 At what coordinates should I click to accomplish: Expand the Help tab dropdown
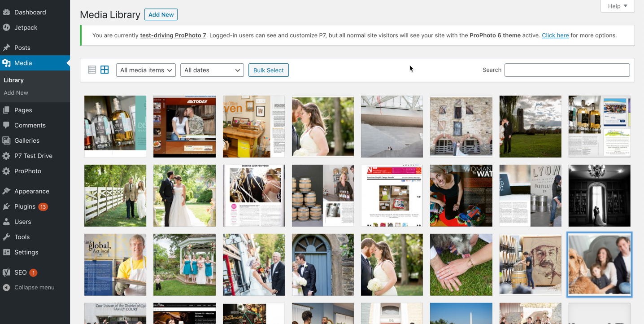618,6
